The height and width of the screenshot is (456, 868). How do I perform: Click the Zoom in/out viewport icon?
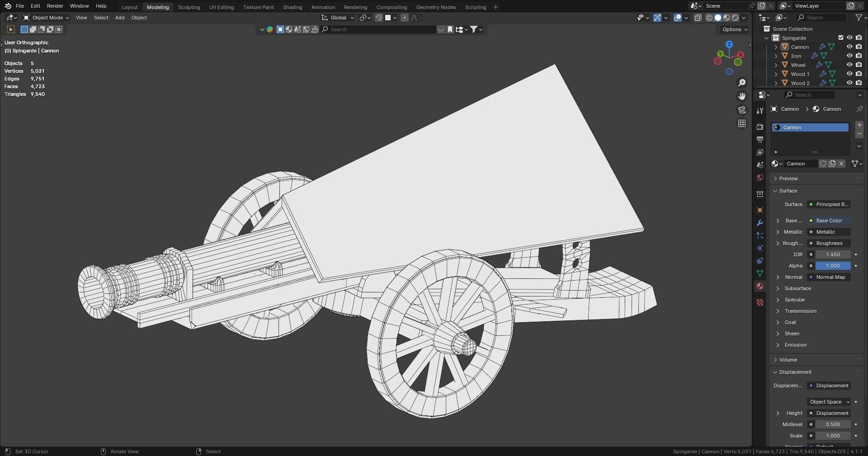742,83
